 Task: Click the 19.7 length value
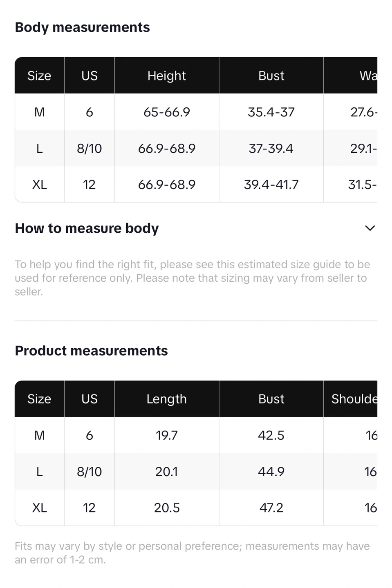point(167,435)
